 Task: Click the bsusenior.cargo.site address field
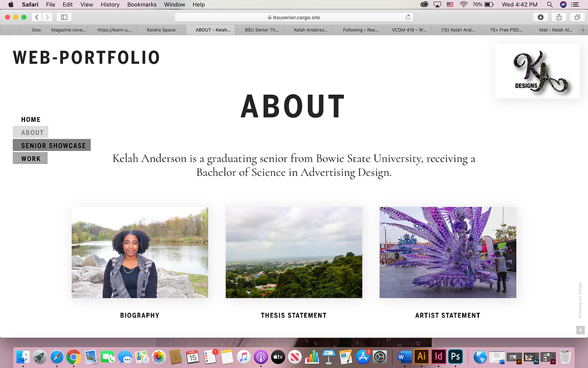tap(293, 17)
